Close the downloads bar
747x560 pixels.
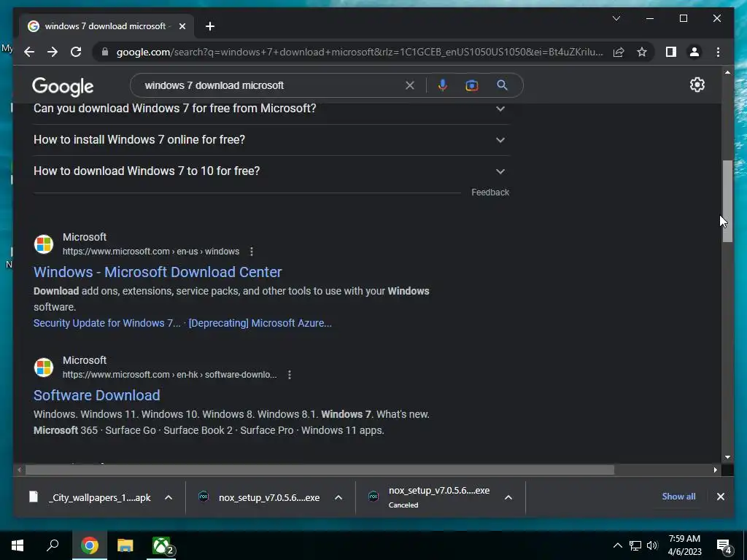pos(720,497)
